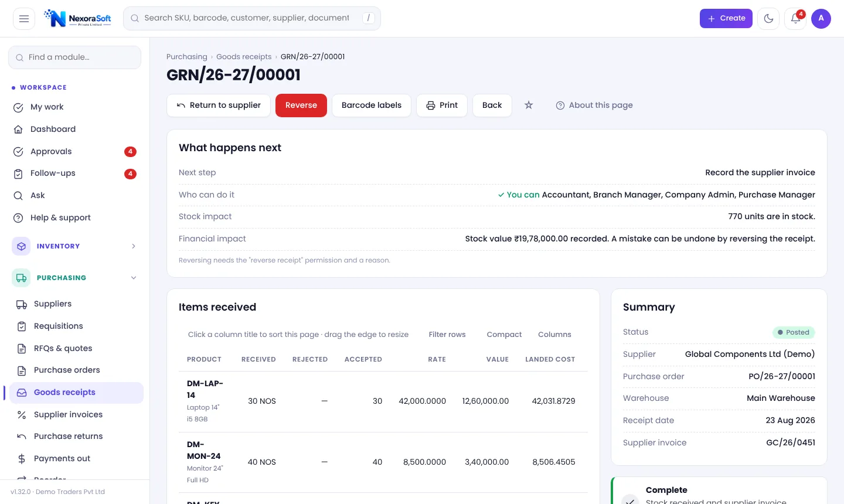
Task: Focus the Find a module field
Action: 75,57
